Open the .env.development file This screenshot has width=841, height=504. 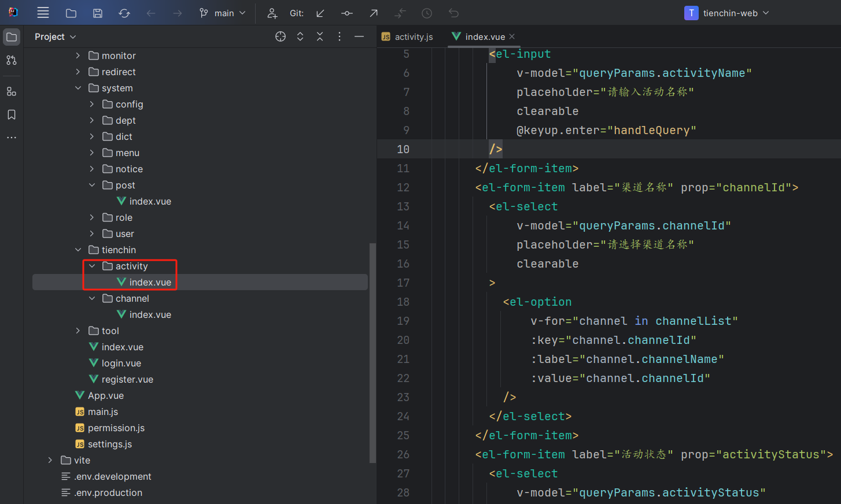click(x=106, y=476)
